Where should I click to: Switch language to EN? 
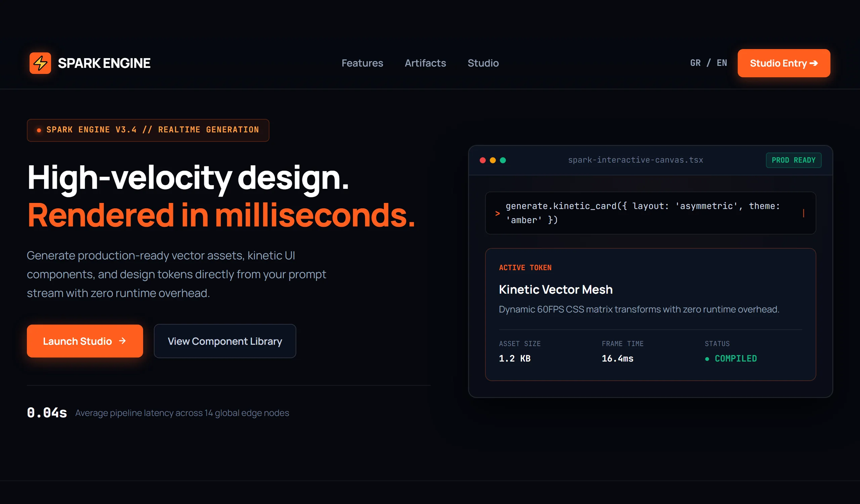point(722,63)
